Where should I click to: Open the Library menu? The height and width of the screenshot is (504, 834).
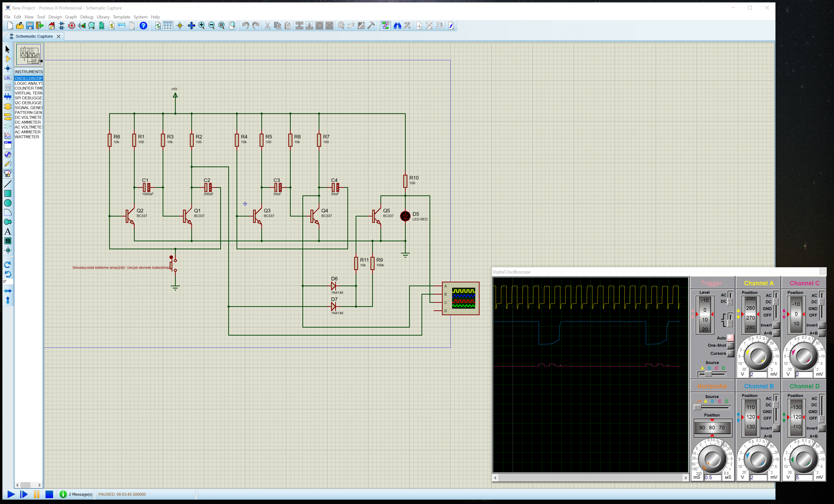[x=103, y=17]
